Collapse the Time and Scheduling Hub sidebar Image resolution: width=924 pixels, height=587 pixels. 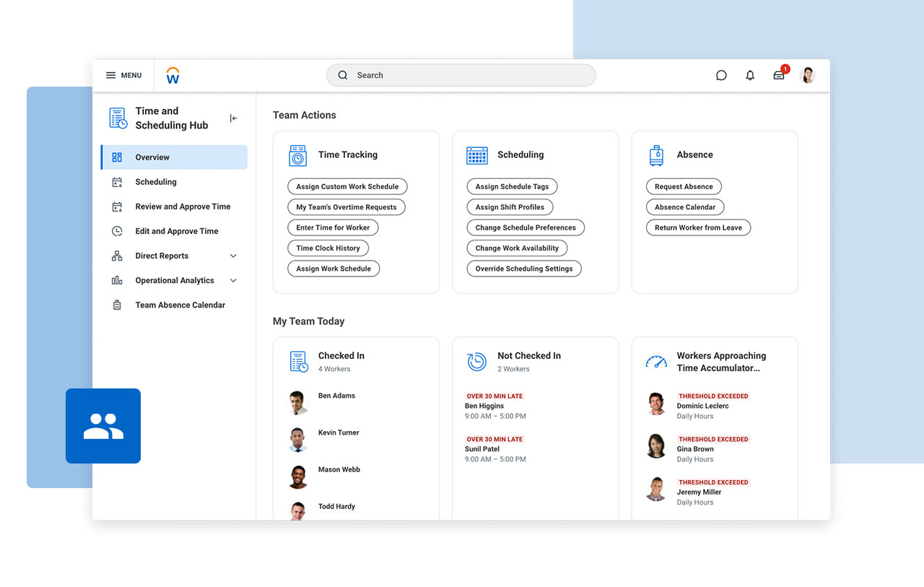(233, 118)
